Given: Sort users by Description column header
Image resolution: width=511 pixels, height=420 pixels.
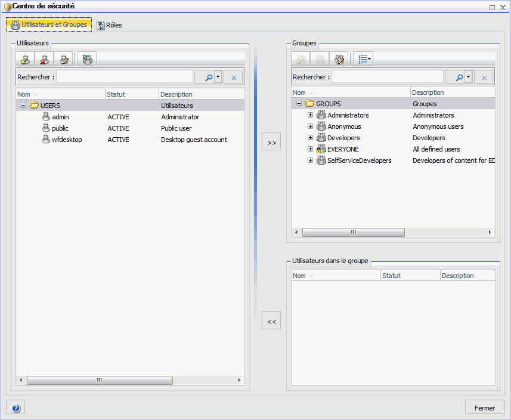Looking at the screenshot, I should (202, 94).
